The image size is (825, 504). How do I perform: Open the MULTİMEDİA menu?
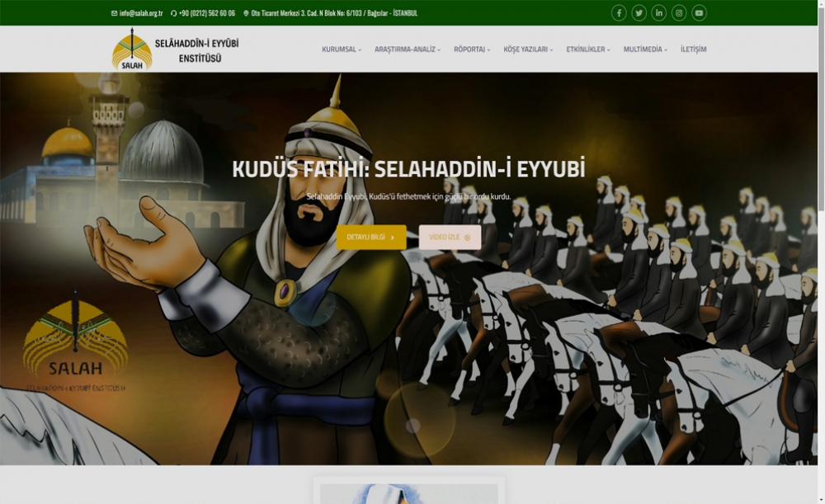(645, 49)
